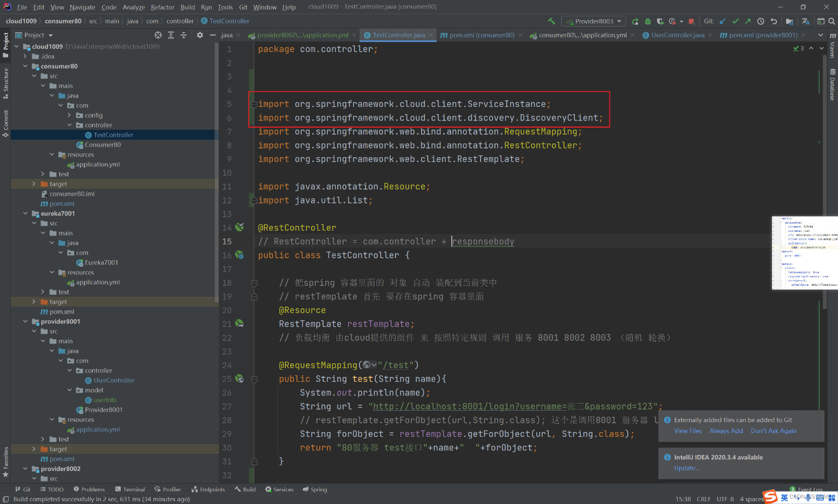
Task: Collapse the cloud1009 root tree node
Action: pos(16,46)
